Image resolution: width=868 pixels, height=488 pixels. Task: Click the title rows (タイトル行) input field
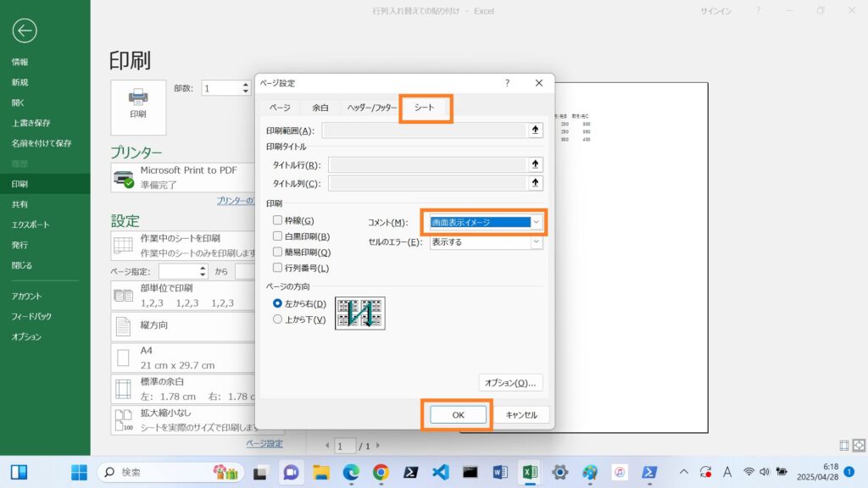coord(427,165)
